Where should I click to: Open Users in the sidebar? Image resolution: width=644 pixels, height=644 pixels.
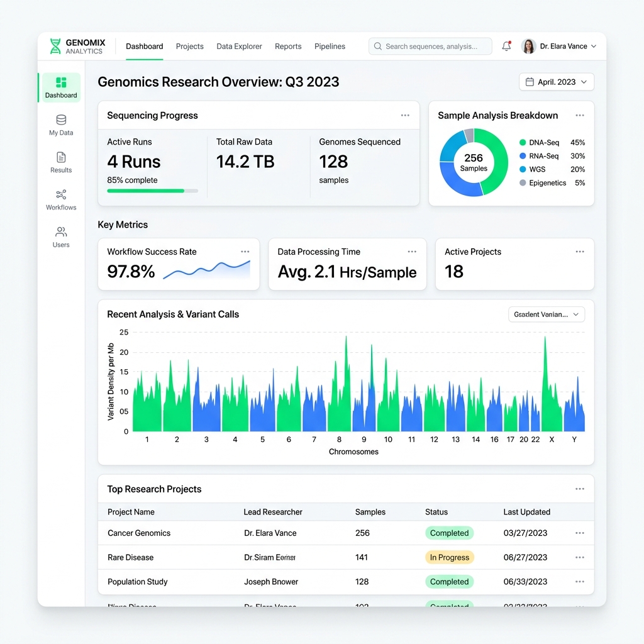61,237
